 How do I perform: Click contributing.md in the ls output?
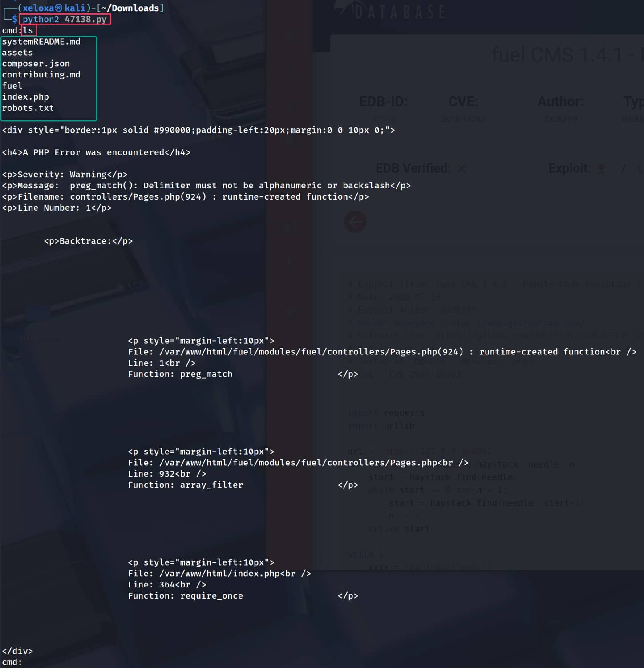coord(41,75)
